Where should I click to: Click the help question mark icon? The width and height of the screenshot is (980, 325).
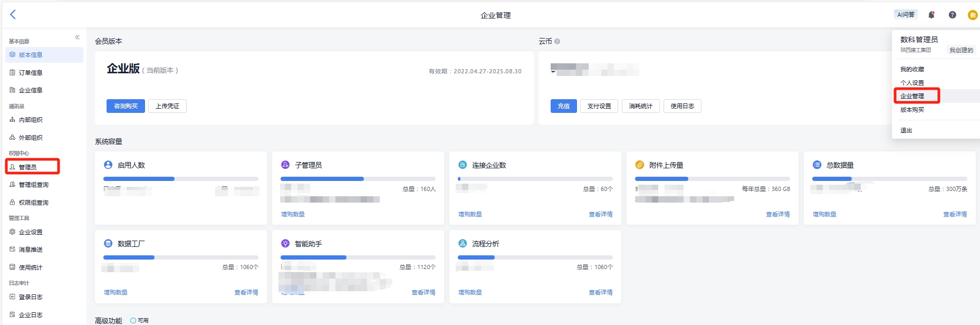point(952,15)
